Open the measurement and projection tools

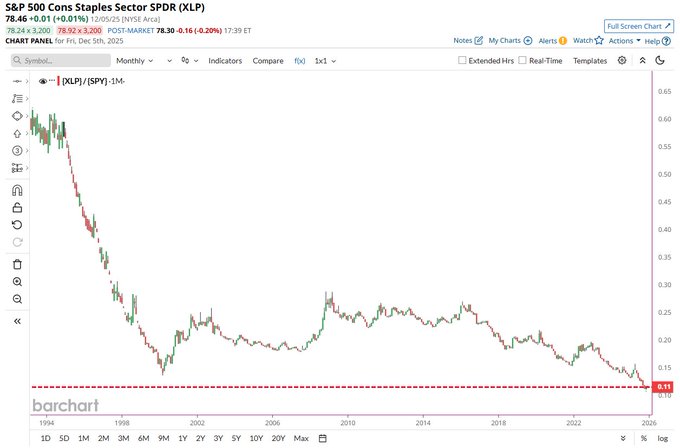17,168
